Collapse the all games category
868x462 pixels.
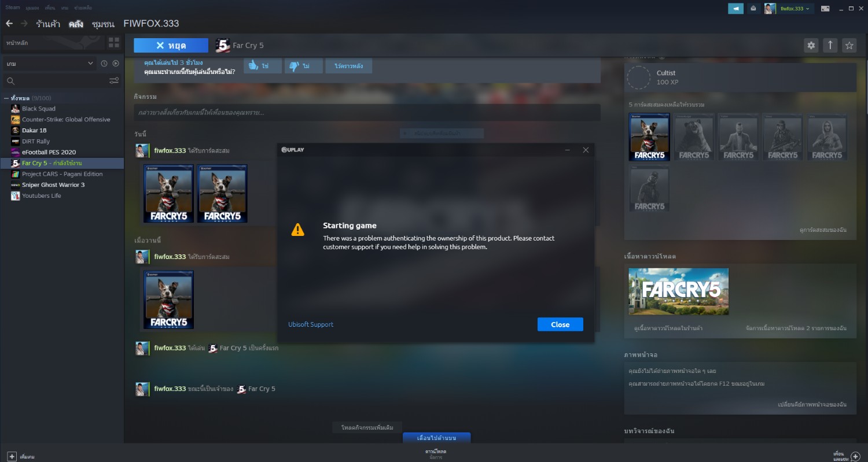click(6, 98)
